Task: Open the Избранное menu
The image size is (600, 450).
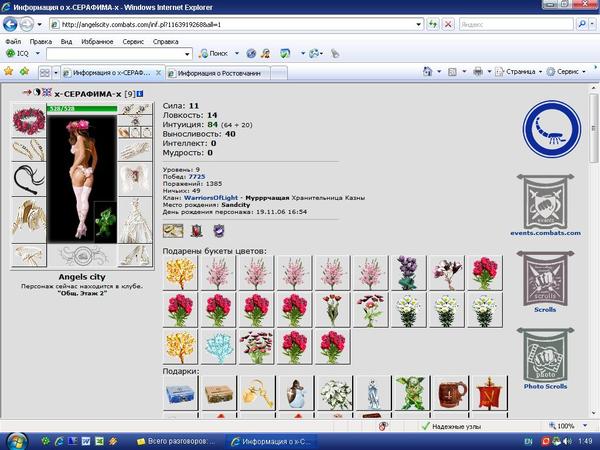Action: (x=97, y=41)
